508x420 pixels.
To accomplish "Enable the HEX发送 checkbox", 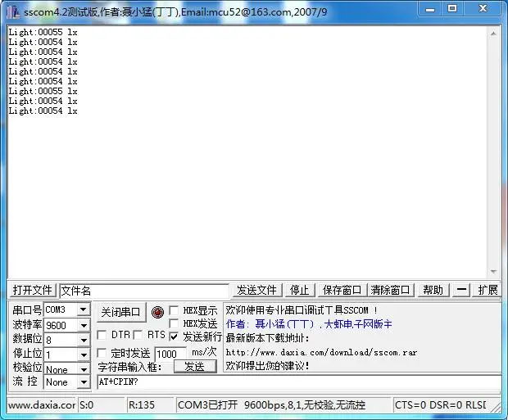I will (175, 323).
